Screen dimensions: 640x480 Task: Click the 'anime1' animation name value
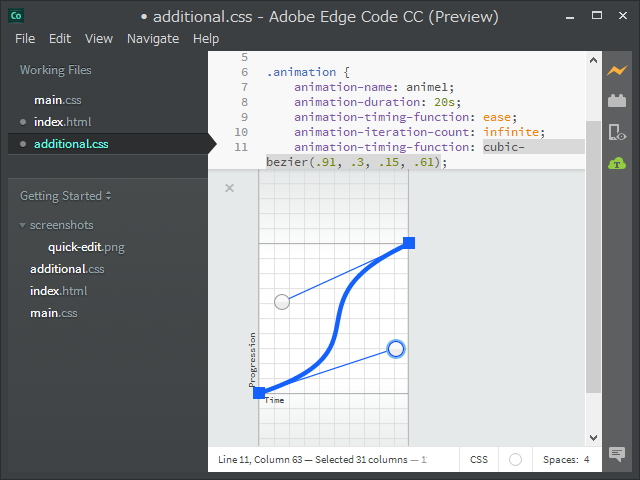(x=427, y=87)
